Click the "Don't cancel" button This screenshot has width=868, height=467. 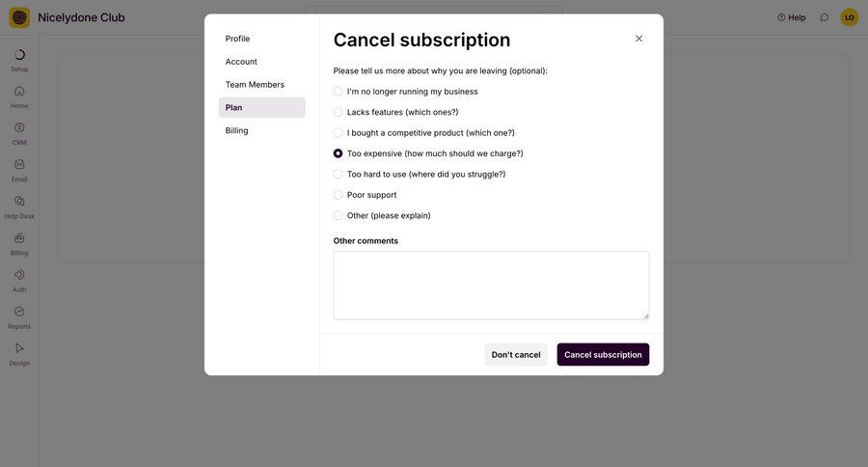tap(516, 355)
